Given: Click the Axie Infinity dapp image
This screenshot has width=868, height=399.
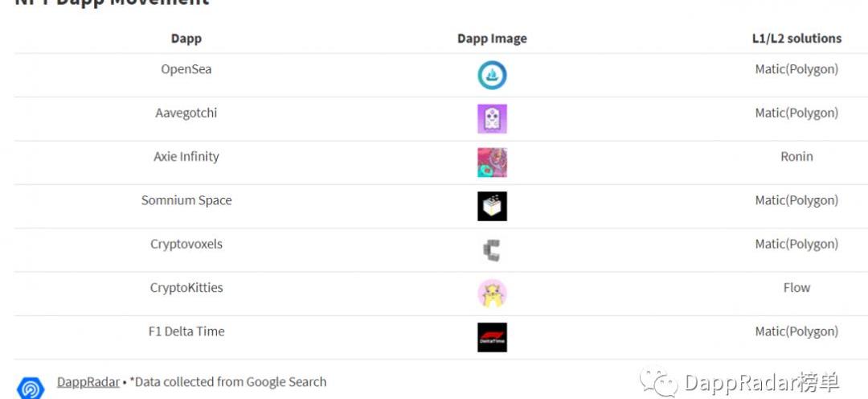Looking at the screenshot, I should pos(492,162).
